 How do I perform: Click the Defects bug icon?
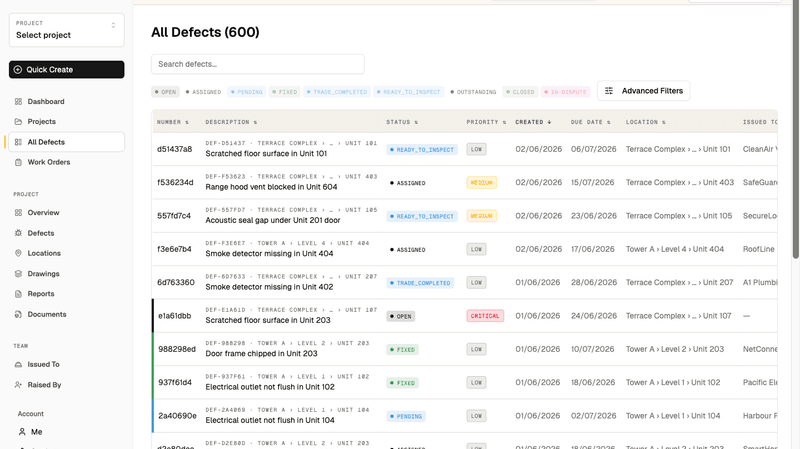point(18,233)
